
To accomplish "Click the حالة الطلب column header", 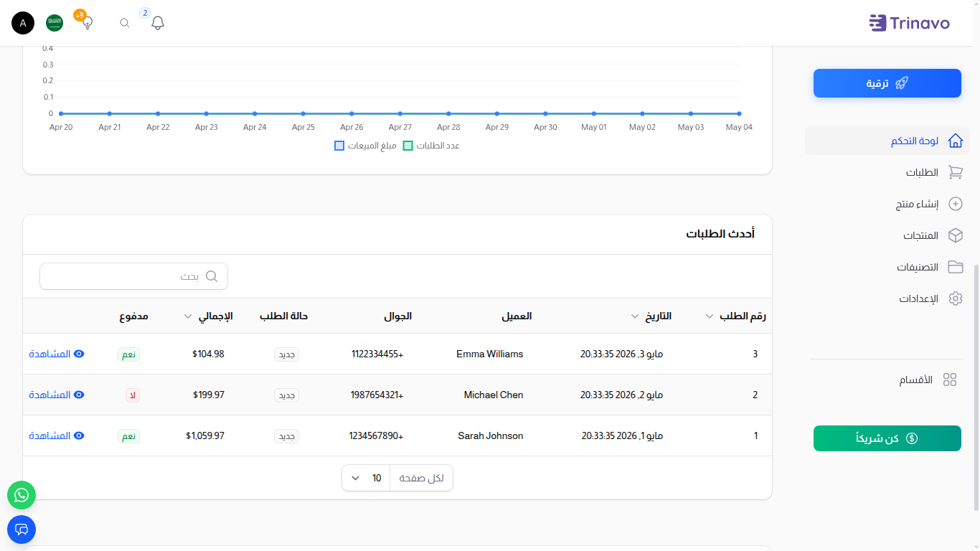I will 283,316.
